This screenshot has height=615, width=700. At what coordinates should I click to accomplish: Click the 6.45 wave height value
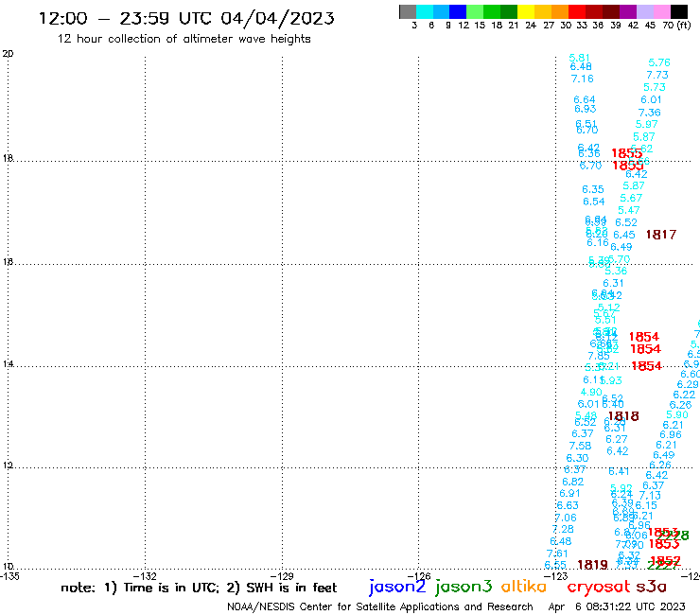click(624, 235)
